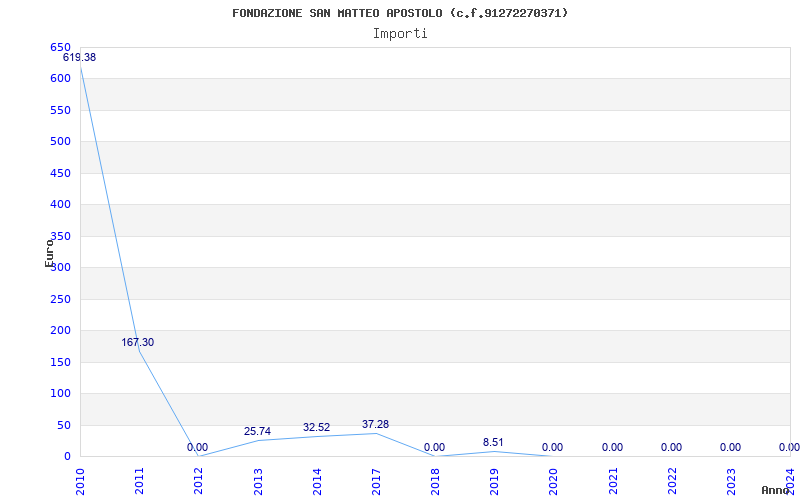Click the 8.51 data label
Image resolution: width=800 pixels, height=500 pixels.
pyautogui.click(x=493, y=443)
